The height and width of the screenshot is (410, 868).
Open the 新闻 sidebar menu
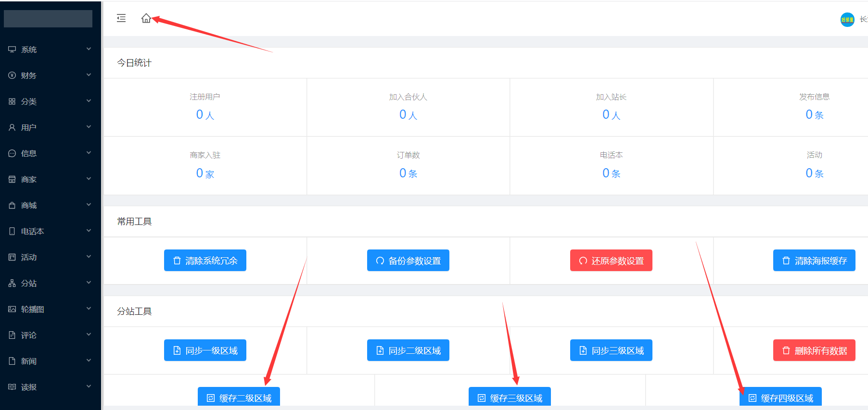click(29, 361)
